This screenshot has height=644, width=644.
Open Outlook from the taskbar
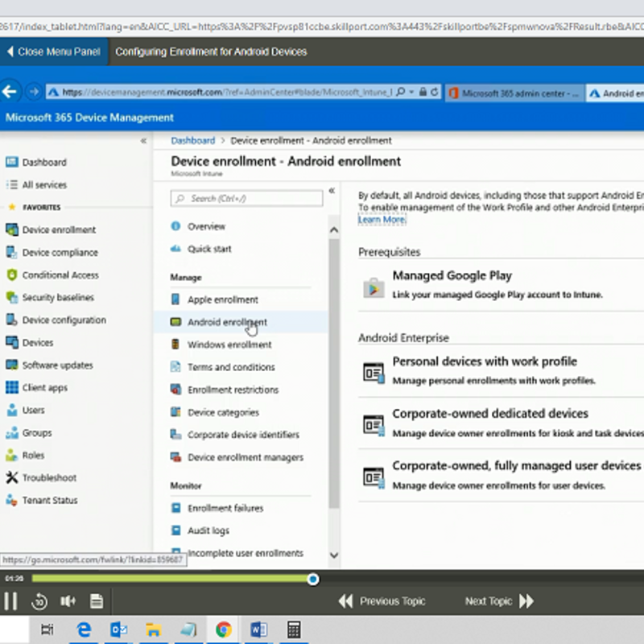tap(118, 630)
